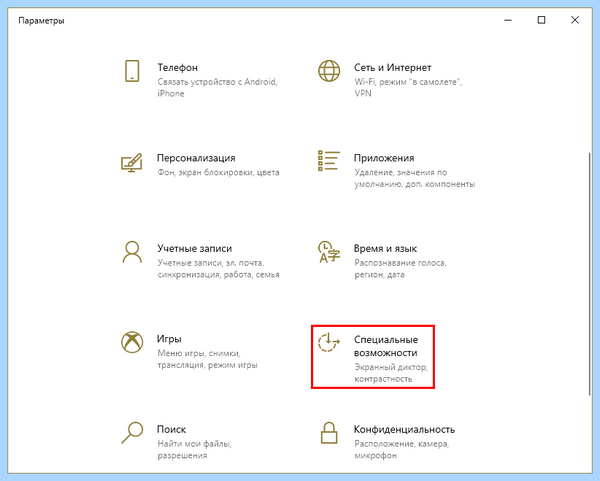Open Учетные записи settings title
This screenshot has width=600, height=481.
click(194, 248)
